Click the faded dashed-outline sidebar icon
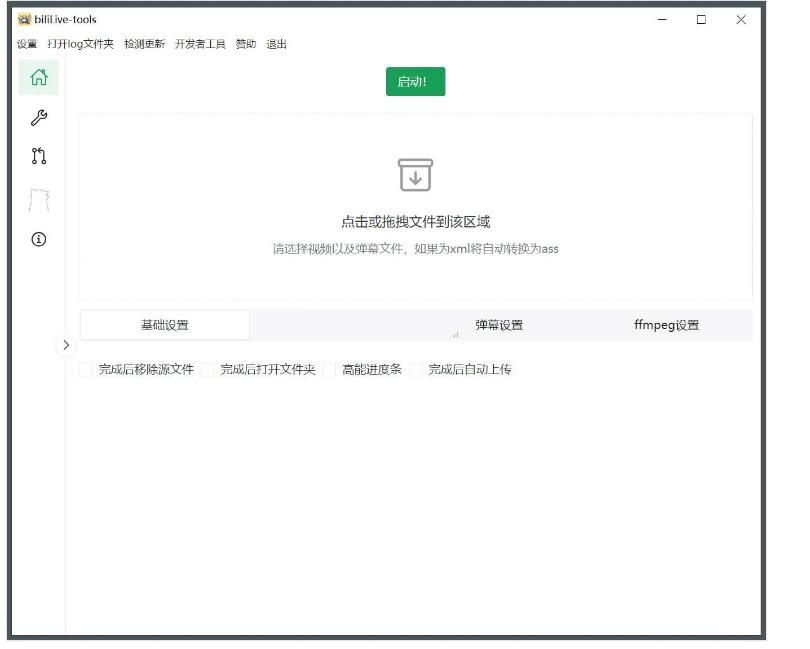 coord(39,199)
